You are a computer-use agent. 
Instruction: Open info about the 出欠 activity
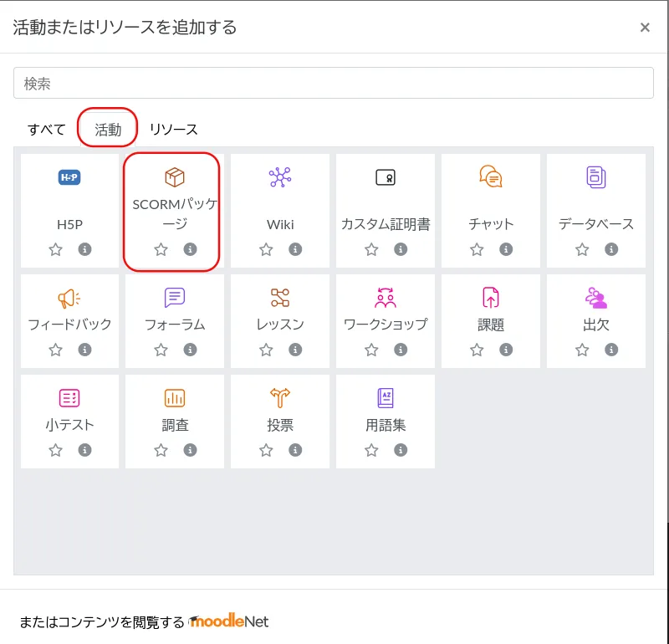(611, 350)
